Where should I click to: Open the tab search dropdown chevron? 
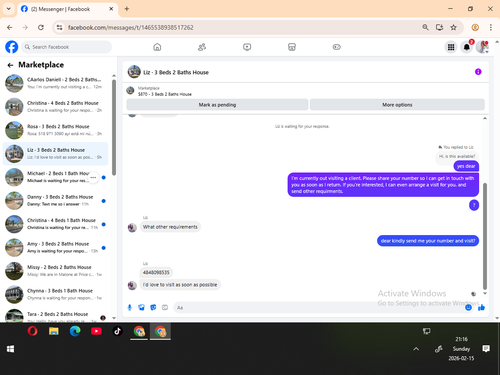click(x=9, y=9)
